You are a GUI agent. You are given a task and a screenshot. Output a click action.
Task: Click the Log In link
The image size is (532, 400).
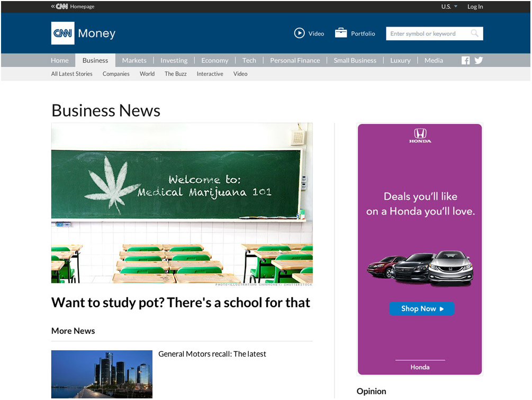tap(475, 6)
